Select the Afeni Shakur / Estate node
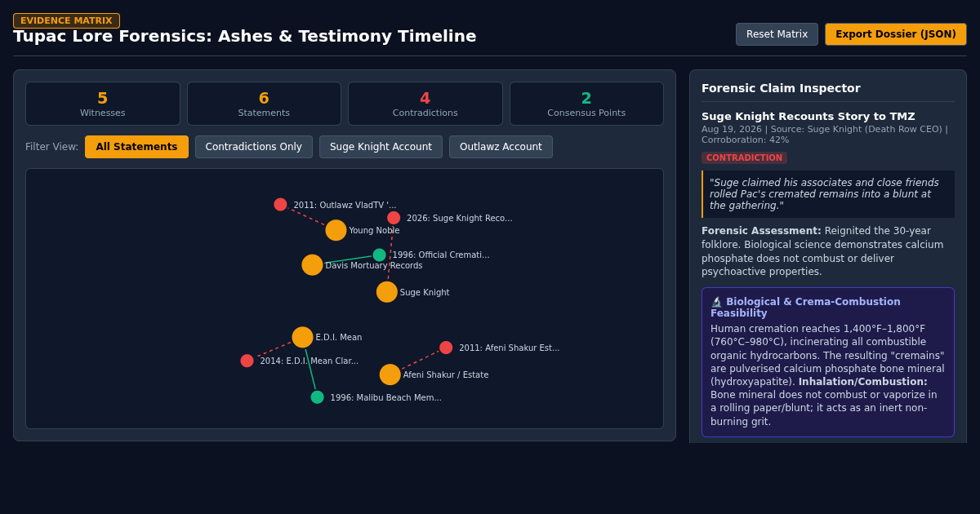 coord(390,374)
